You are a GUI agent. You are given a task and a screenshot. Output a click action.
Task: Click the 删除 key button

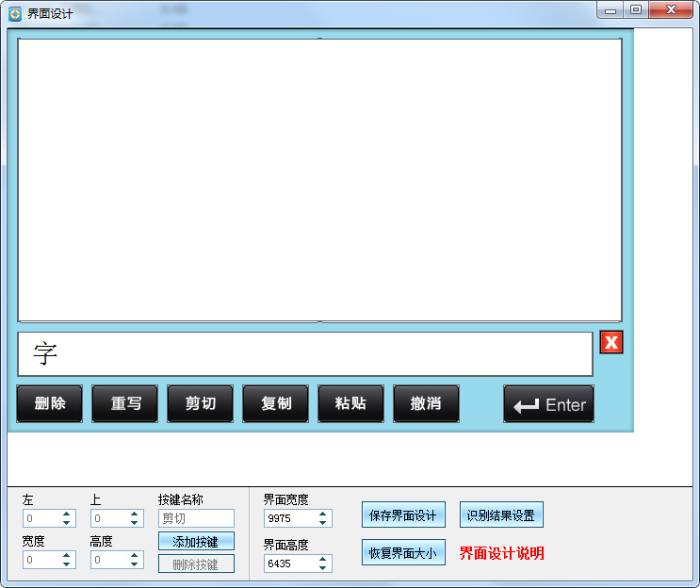tap(50, 404)
